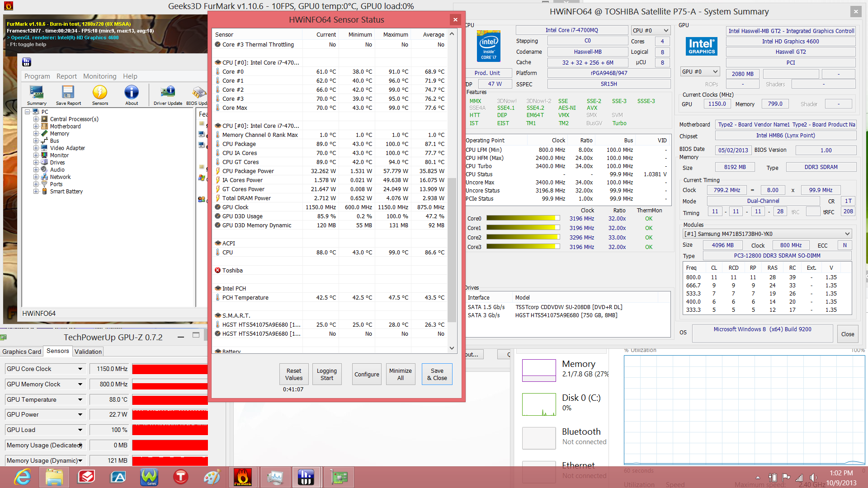
Task: Expand the Drives tree node
Action: 36,163
